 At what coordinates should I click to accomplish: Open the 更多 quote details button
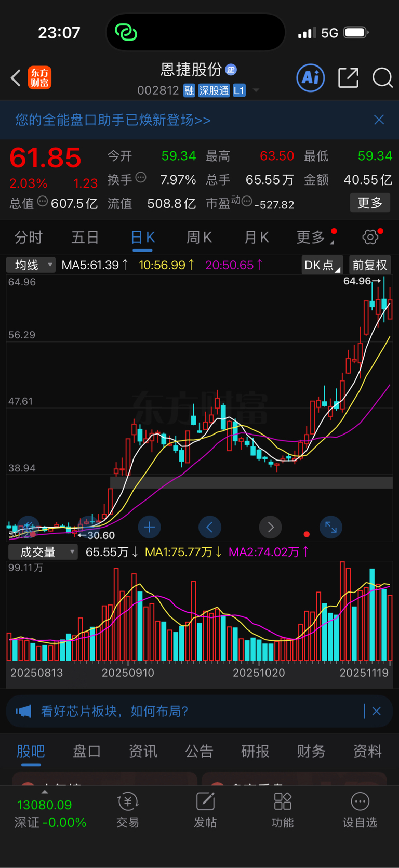370,203
